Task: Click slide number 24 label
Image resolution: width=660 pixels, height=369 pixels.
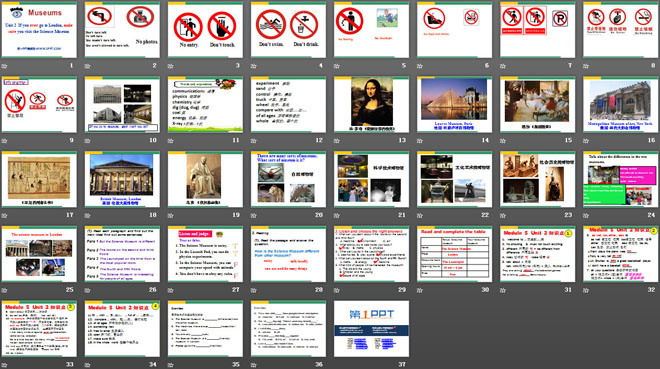Action: [x=651, y=215]
